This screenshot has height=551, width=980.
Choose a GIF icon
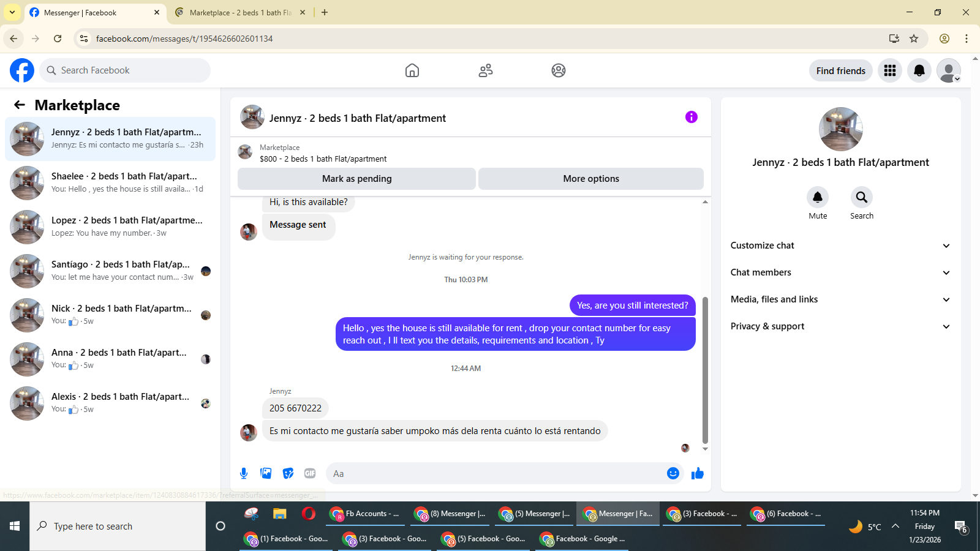pos(310,473)
